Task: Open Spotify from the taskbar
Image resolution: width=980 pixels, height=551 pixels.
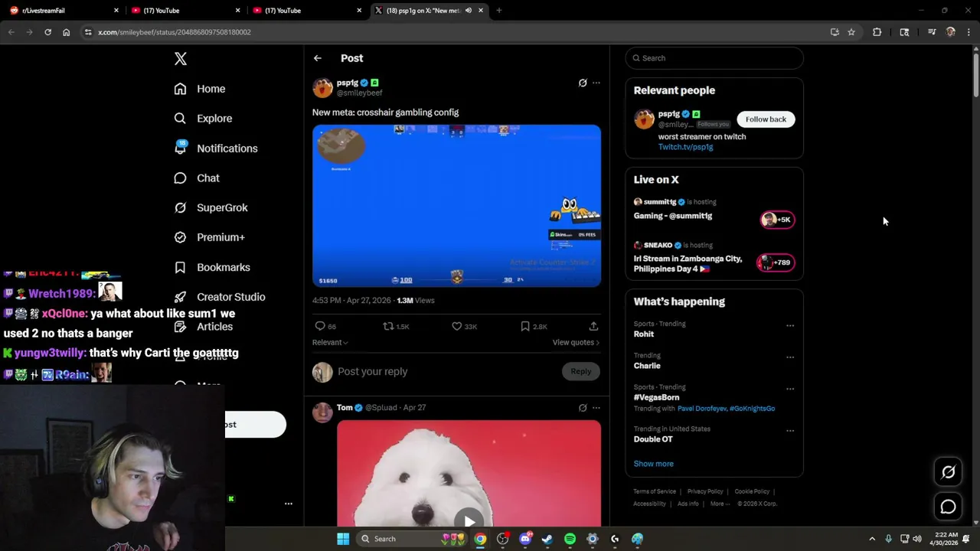Action: [570, 539]
